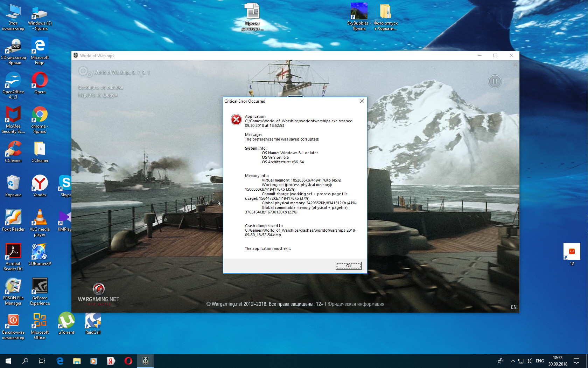Open File Explorer from taskbar
The width and height of the screenshot is (588, 368).
77,361
